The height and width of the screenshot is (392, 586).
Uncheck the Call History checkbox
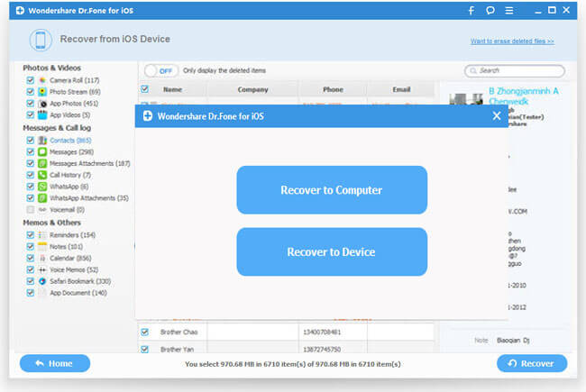tap(31, 175)
